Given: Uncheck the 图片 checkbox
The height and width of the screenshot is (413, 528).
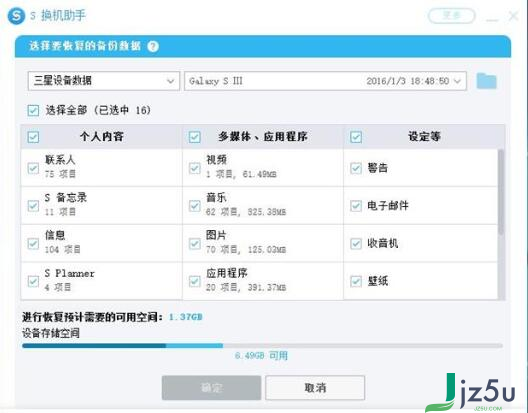Looking at the screenshot, I should click(195, 243).
